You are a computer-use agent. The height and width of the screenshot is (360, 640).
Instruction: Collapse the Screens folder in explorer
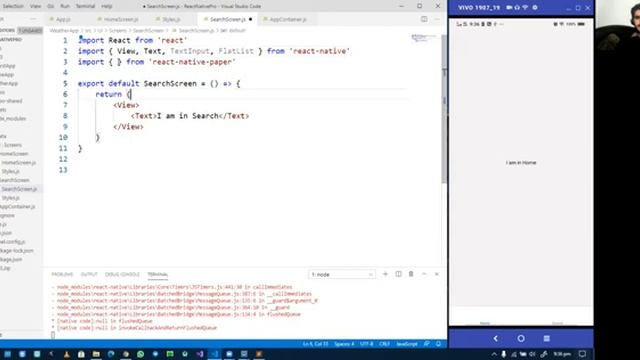12,145
